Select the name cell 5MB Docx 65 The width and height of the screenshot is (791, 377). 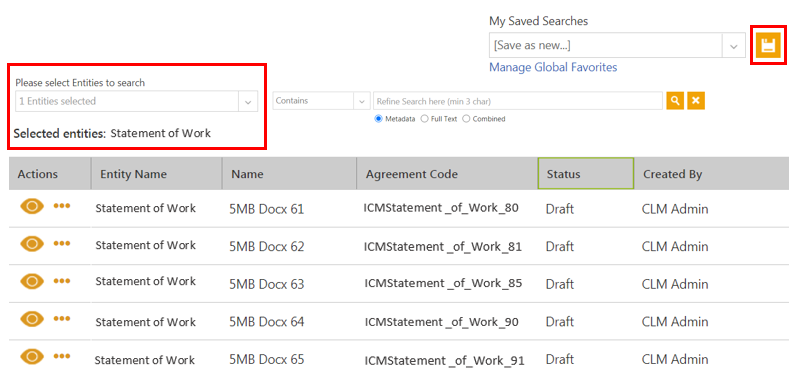(267, 359)
